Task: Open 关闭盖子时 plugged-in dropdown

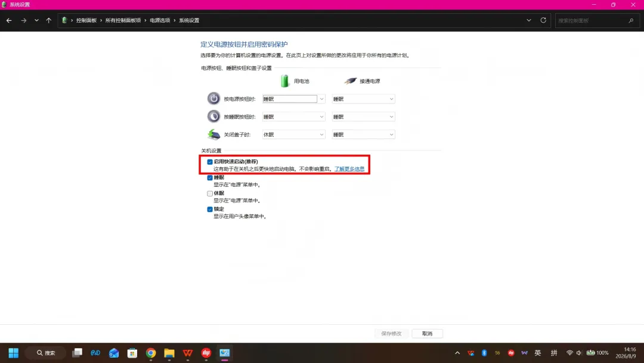Action: pos(364,134)
